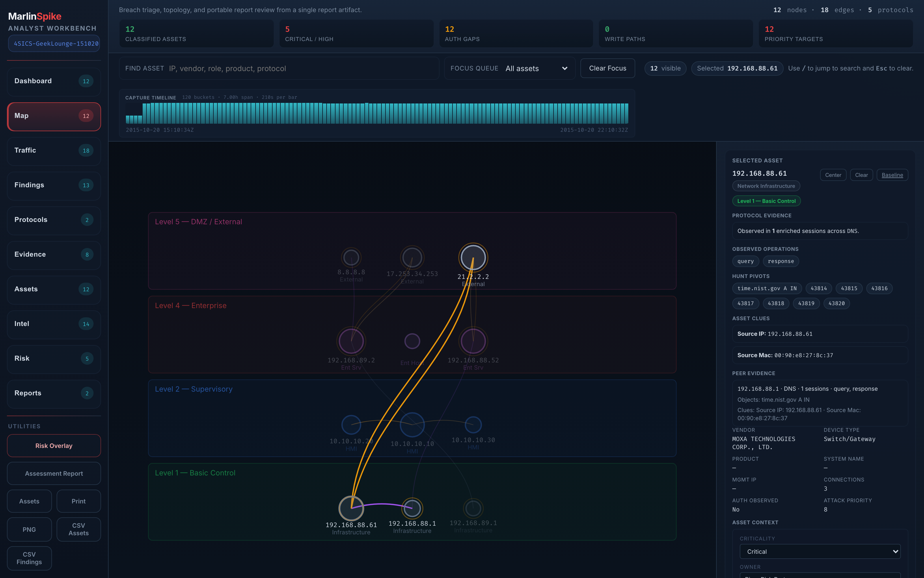Open the Criticality dropdown set to Critical

[x=820, y=552]
